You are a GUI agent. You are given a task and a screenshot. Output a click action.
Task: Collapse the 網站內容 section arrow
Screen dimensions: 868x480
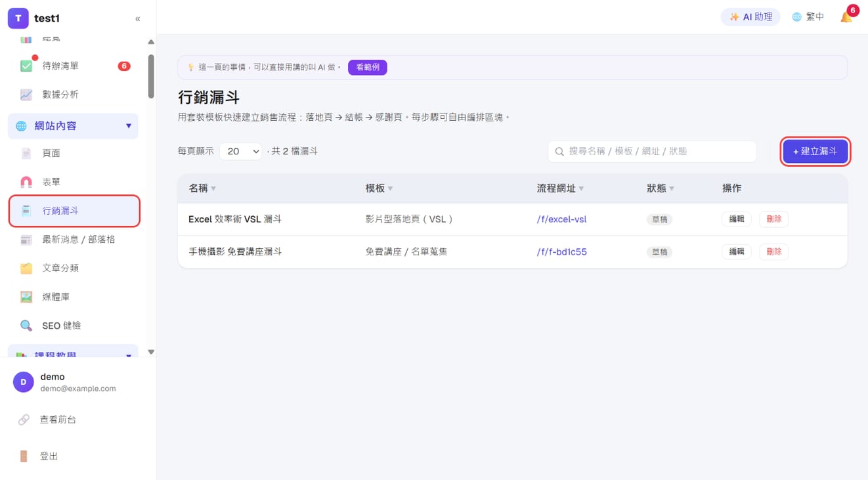tap(129, 126)
